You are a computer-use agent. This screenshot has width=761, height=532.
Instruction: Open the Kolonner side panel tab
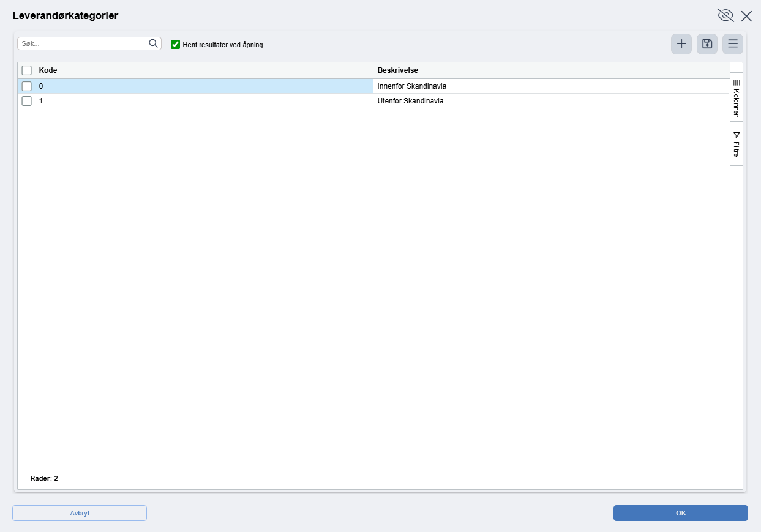point(737,97)
